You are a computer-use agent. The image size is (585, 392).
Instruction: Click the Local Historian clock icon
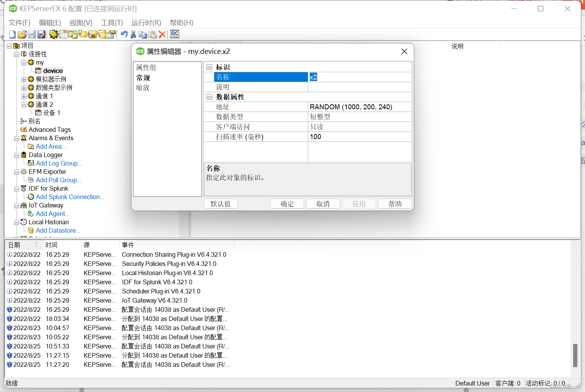[x=24, y=222]
